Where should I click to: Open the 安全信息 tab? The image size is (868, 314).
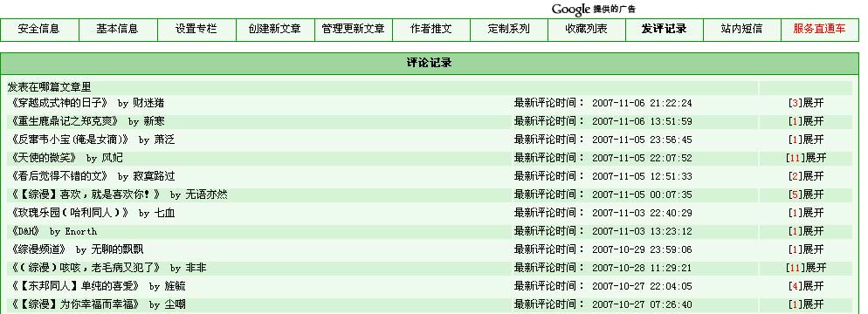(38, 29)
